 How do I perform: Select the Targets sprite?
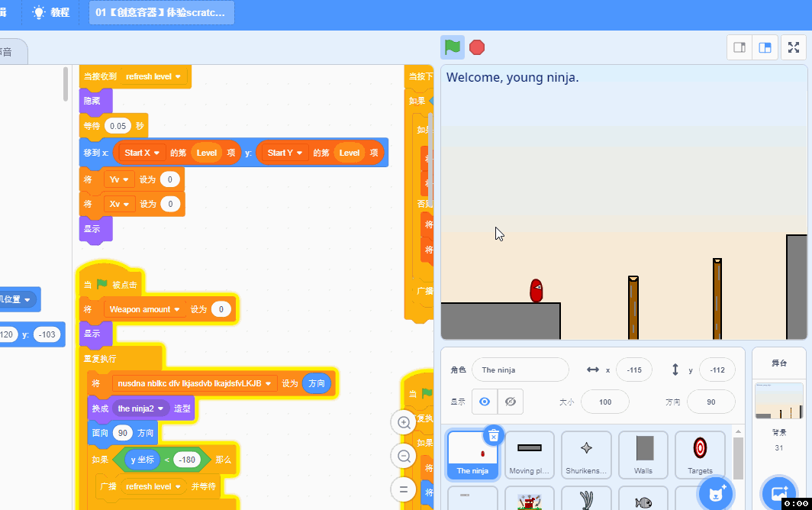pos(700,454)
